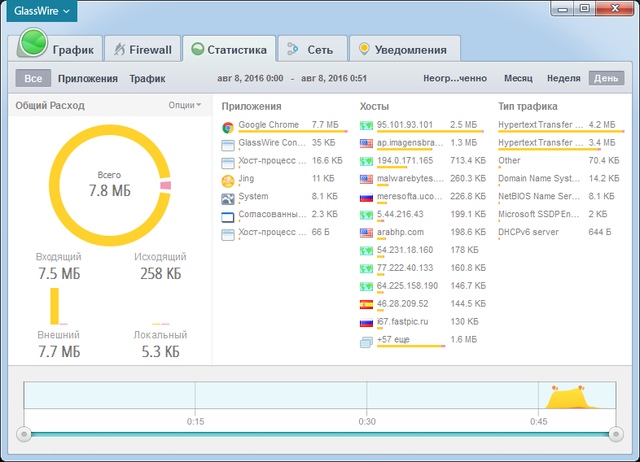
Task: Expand the Опции dropdown
Action: [x=185, y=105]
